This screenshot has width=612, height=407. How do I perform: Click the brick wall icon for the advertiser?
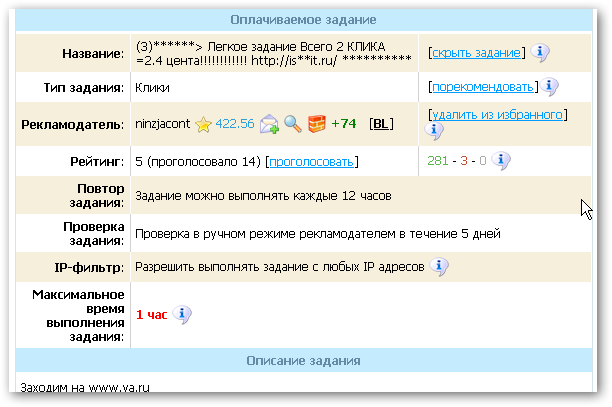click(x=316, y=124)
